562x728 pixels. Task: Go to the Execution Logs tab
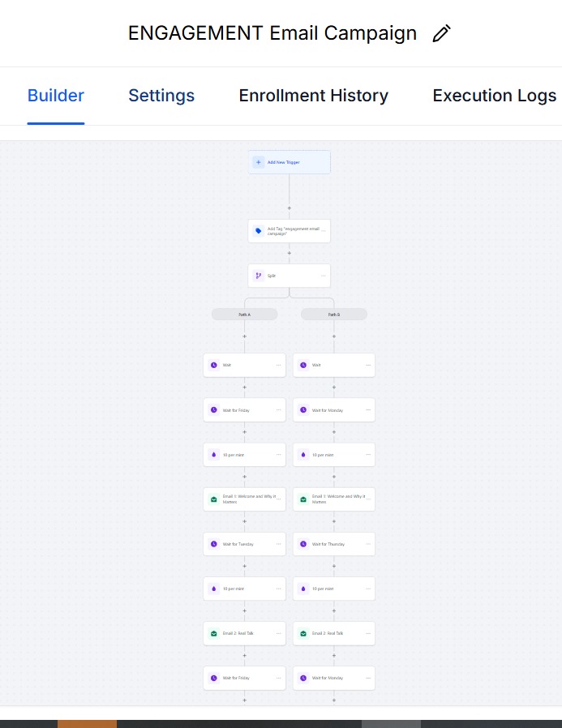pyautogui.click(x=494, y=96)
